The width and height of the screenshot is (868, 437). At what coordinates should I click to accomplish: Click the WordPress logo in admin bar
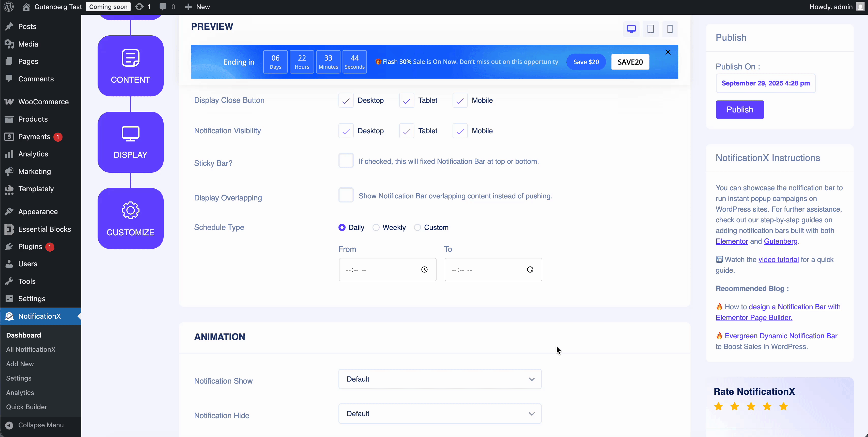8,7
